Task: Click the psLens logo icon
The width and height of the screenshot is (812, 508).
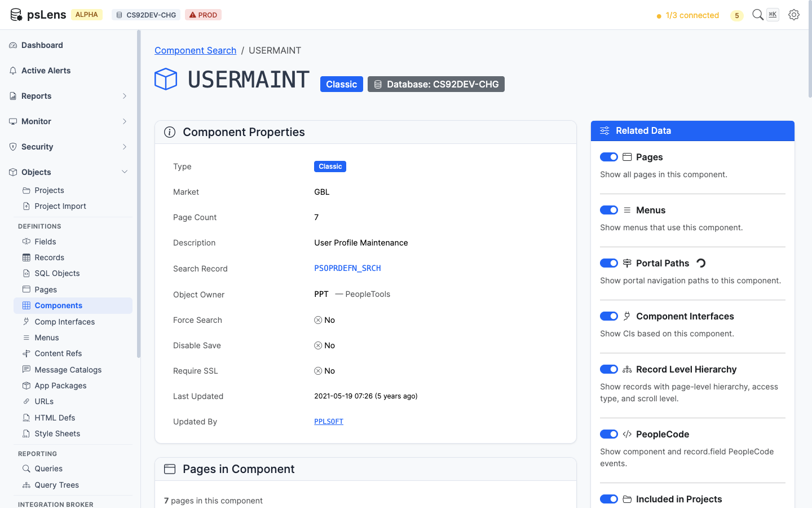Action: pyautogui.click(x=16, y=15)
